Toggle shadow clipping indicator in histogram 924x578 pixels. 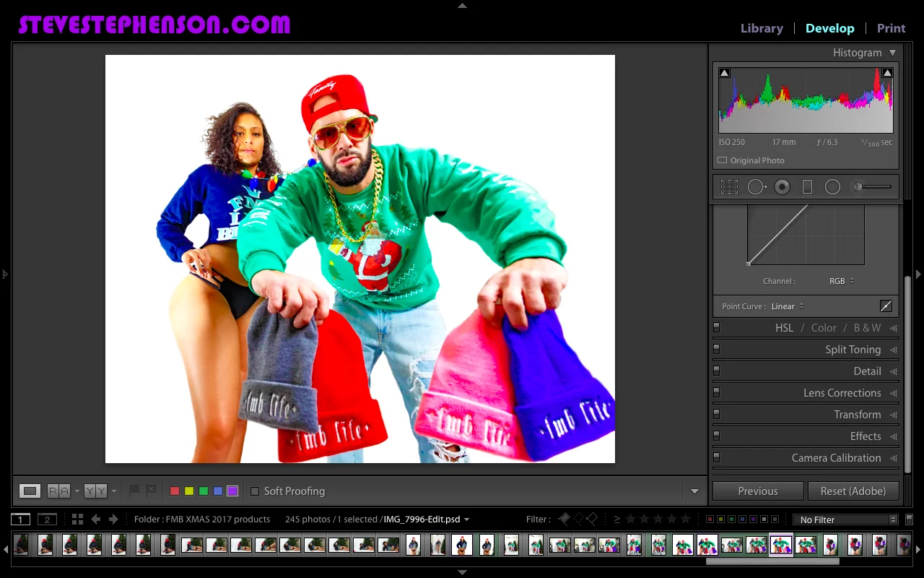[x=724, y=72]
